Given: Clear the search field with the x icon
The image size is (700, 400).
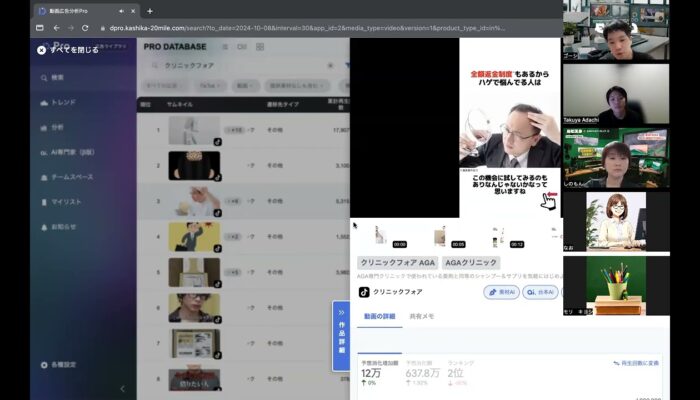Looking at the screenshot, I should point(330,66).
